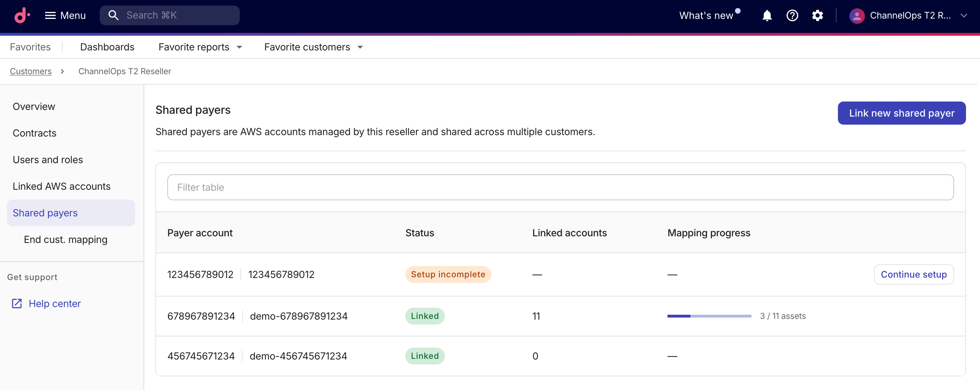The height and width of the screenshot is (390, 980).
Task: Select payer name demo-456745671234
Action: (x=298, y=356)
